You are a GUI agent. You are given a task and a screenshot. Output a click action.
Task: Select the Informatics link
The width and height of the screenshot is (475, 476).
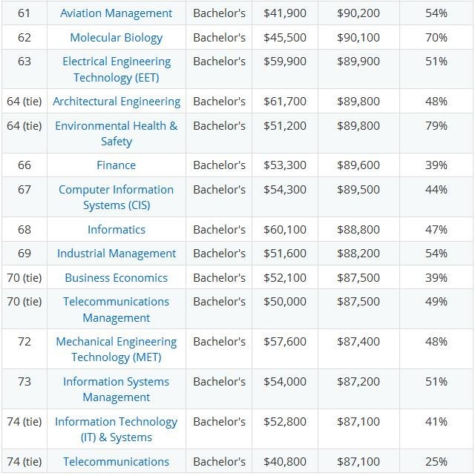(x=117, y=230)
